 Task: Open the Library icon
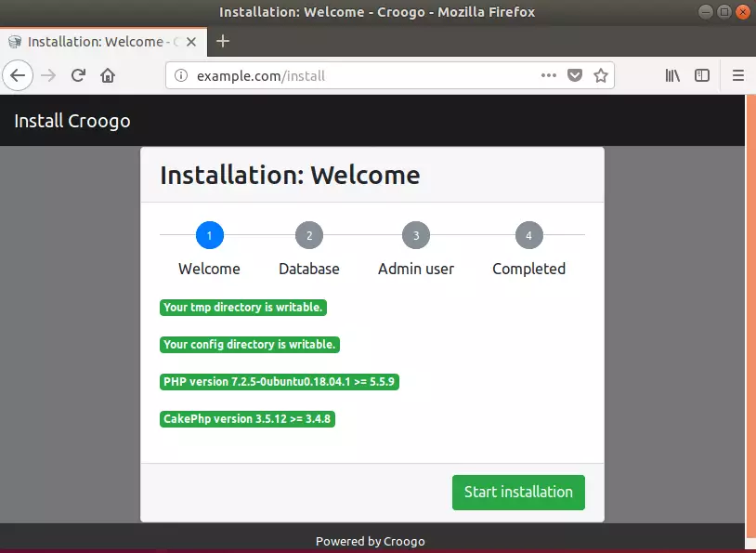click(x=672, y=75)
